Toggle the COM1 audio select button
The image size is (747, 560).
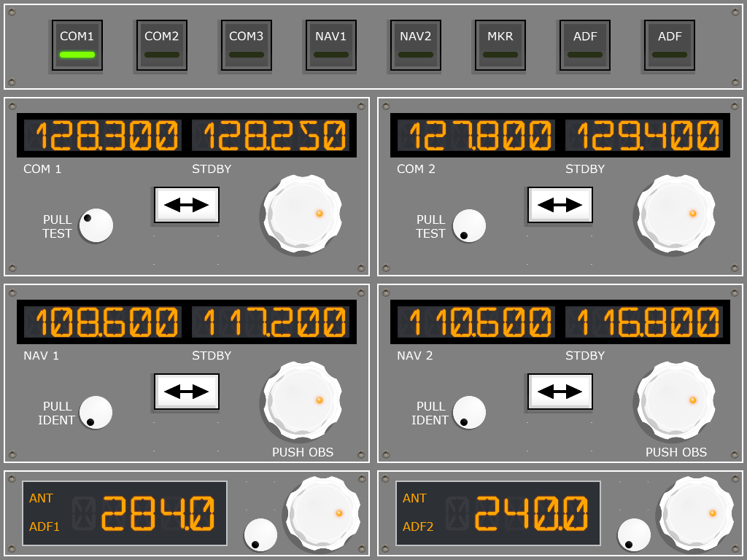[77, 45]
